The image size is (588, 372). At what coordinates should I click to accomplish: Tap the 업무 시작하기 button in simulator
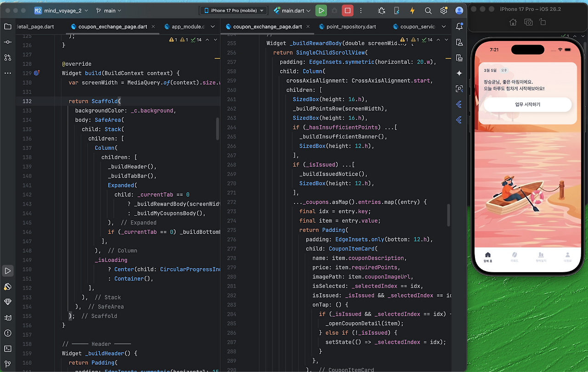click(527, 104)
